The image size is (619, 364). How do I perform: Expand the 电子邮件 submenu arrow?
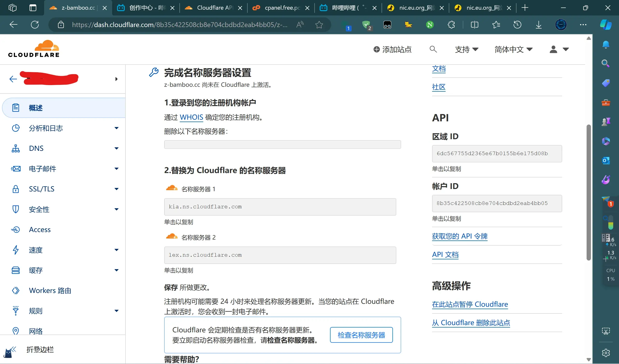(x=117, y=169)
